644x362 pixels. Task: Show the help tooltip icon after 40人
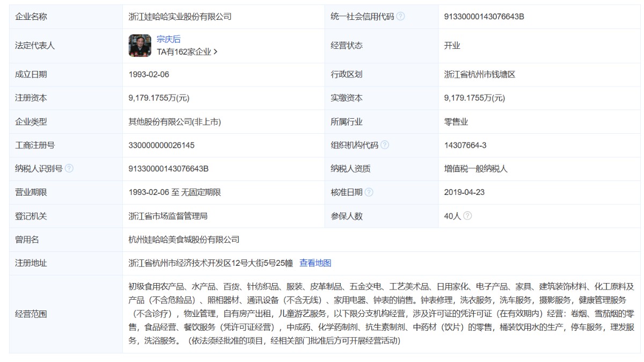coord(467,216)
